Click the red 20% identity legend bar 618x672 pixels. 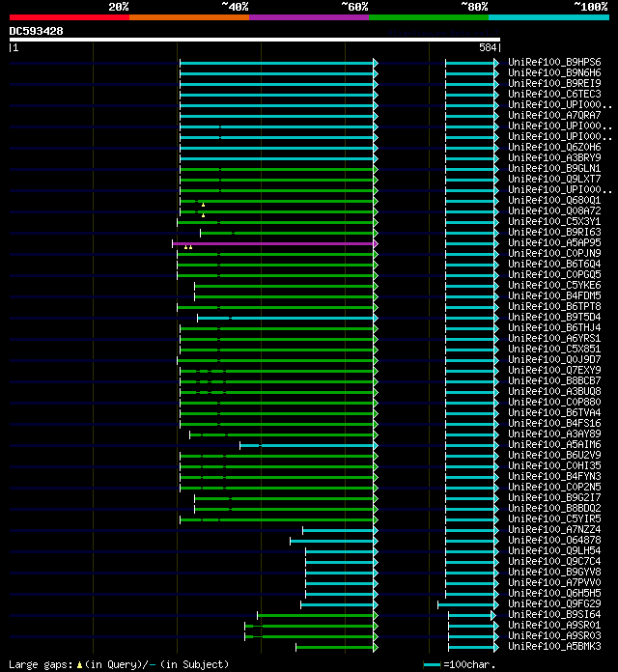[x=70, y=17]
